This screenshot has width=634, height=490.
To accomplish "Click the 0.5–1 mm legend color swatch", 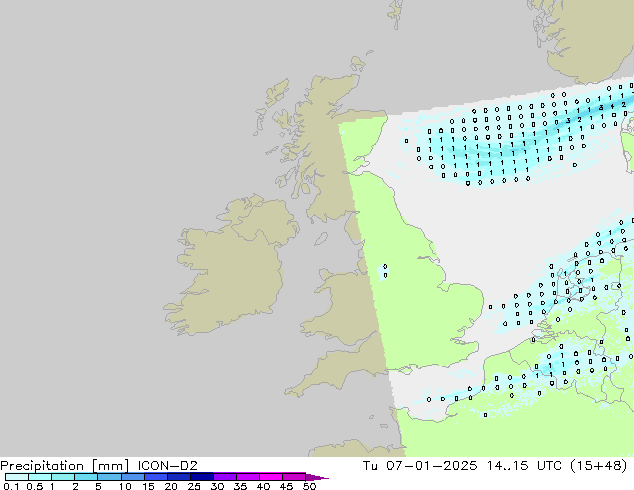I will 40,477.
